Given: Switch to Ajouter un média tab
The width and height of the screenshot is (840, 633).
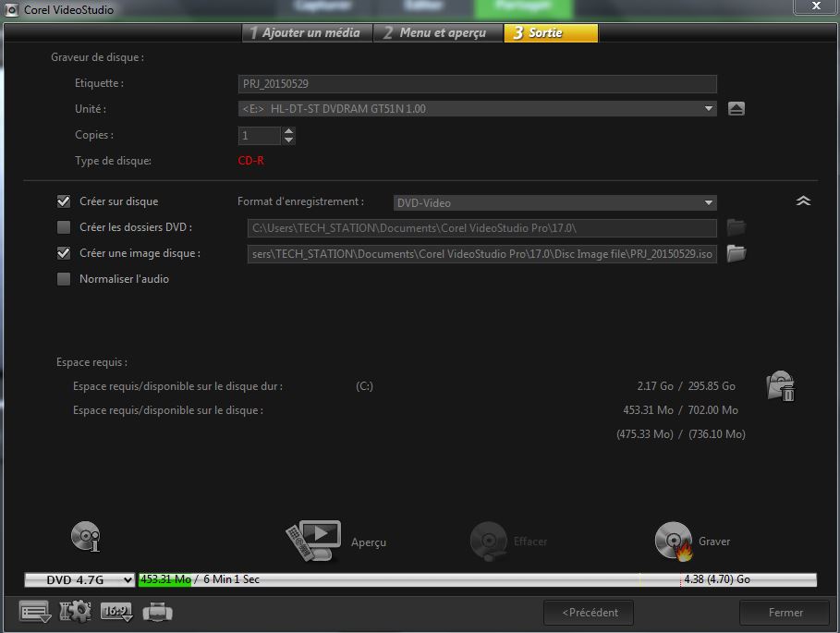Looking at the screenshot, I should [x=308, y=32].
